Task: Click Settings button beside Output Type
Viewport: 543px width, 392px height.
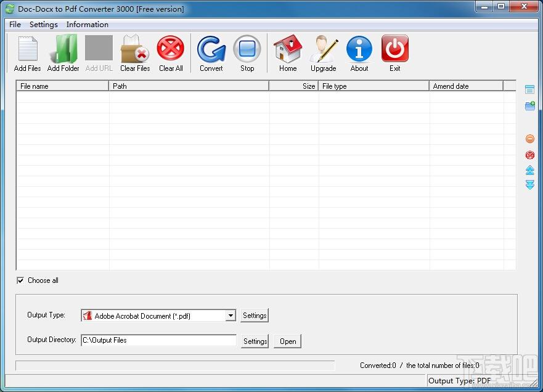Action: point(255,316)
